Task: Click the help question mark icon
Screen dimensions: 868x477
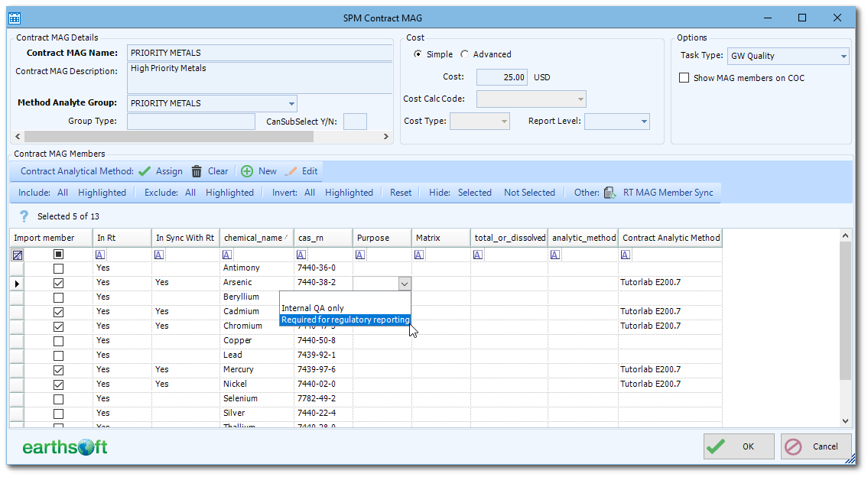Action: [24, 215]
